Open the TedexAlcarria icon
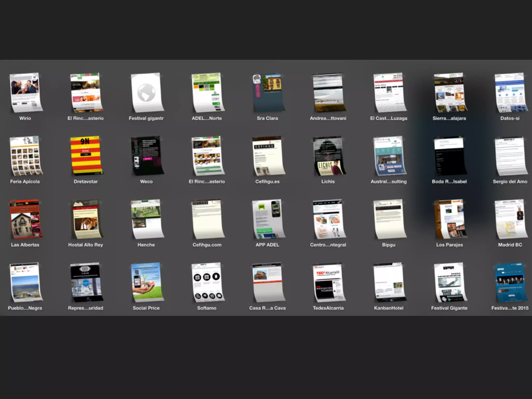 328,282
